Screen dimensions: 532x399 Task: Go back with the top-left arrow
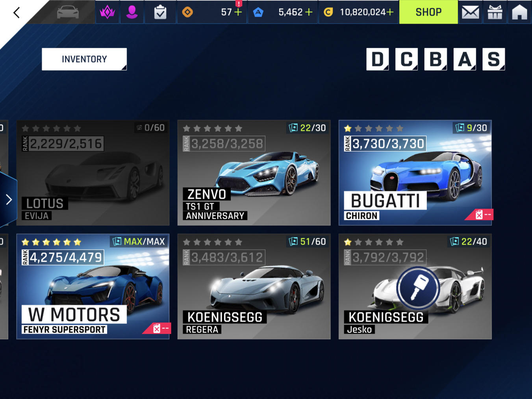click(16, 13)
